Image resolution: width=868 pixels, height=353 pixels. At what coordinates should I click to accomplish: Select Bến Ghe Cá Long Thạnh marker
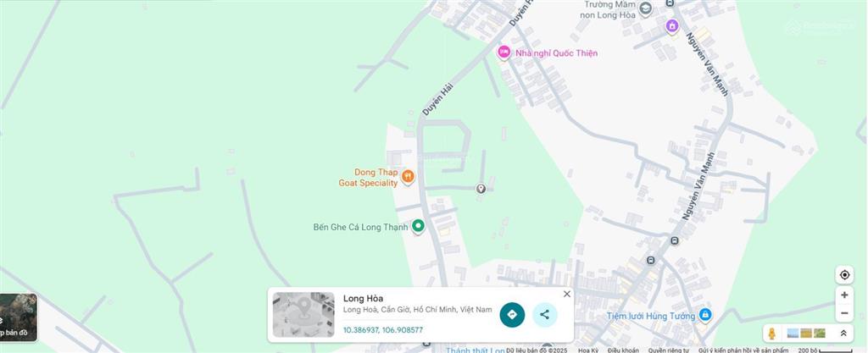point(419,227)
